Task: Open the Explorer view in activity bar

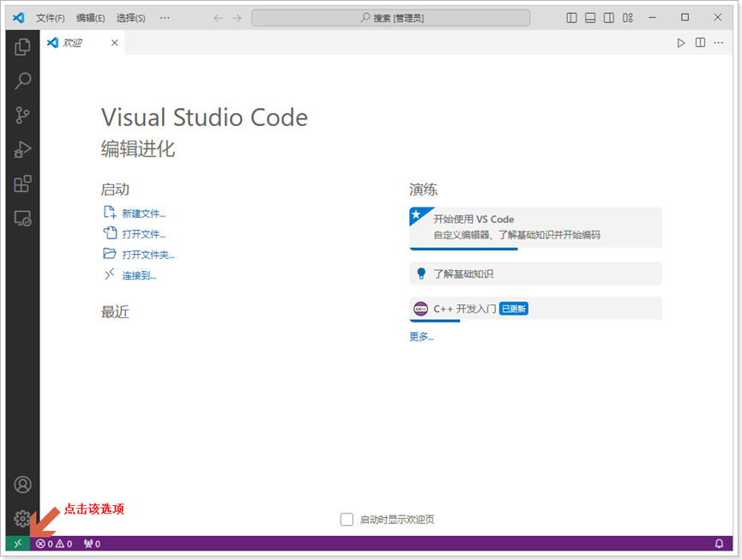Action: coord(22,47)
